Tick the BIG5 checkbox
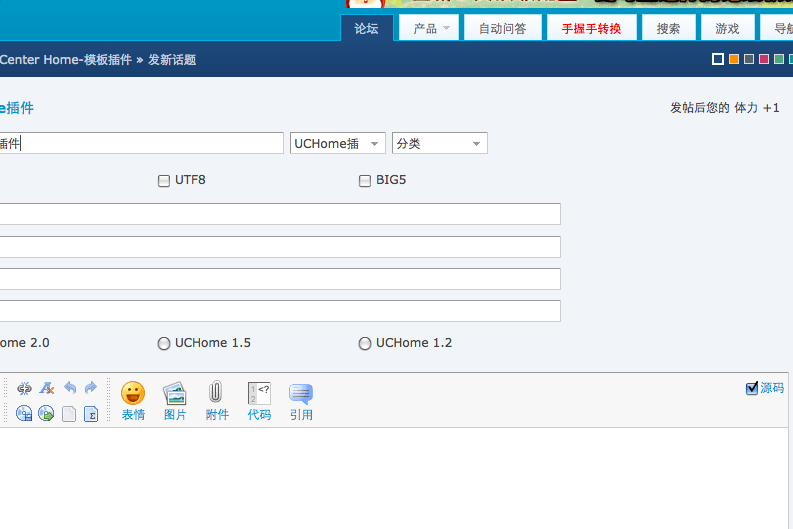This screenshot has height=529, width=793. point(365,181)
